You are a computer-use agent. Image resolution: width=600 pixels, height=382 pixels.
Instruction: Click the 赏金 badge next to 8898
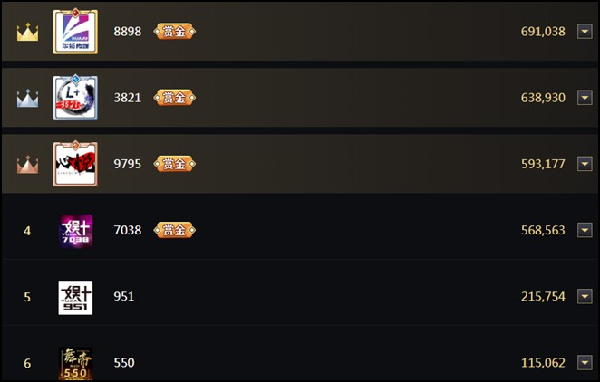(x=174, y=31)
